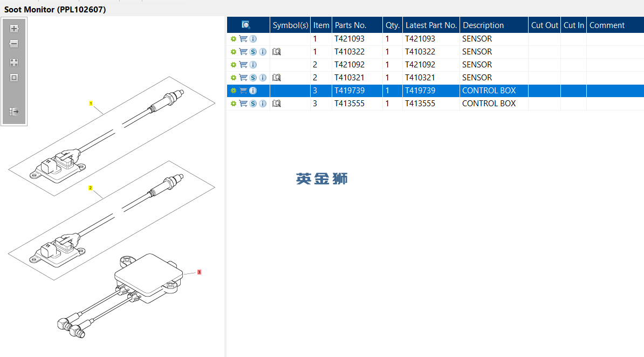Zoom out of the parts diagram
This screenshot has width=644, height=357.
click(x=14, y=44)
